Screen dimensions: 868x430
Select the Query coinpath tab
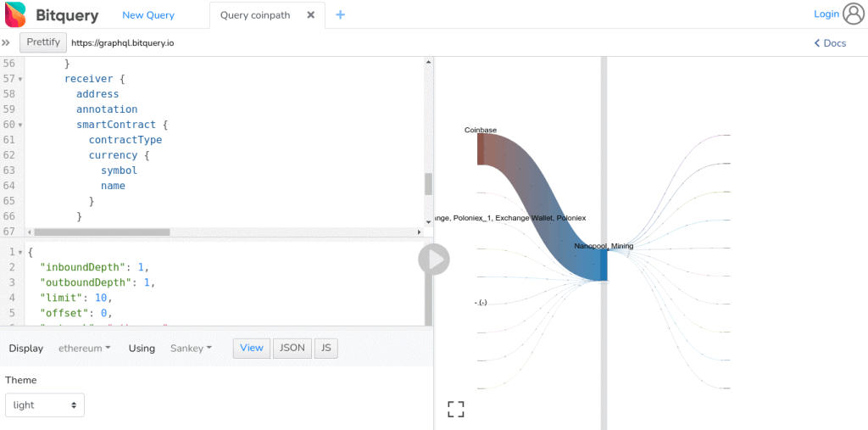tap(255, 15)
